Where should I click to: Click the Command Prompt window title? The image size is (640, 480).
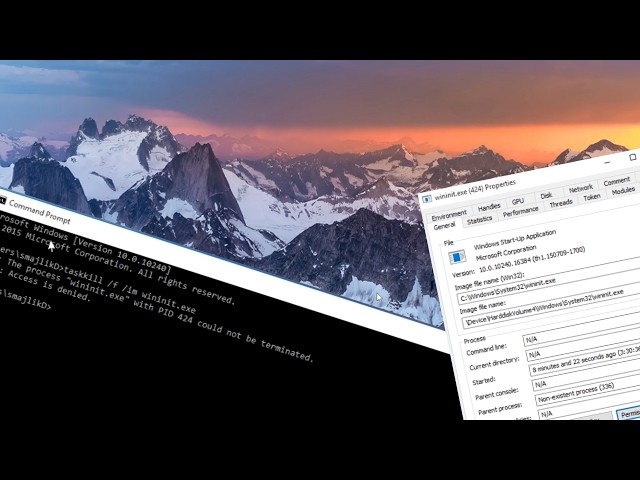tap(40, 212)
